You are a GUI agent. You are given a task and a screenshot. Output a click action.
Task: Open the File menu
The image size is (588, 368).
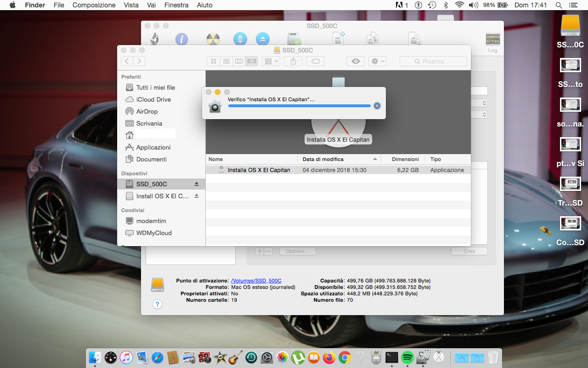tap(59, 5)
